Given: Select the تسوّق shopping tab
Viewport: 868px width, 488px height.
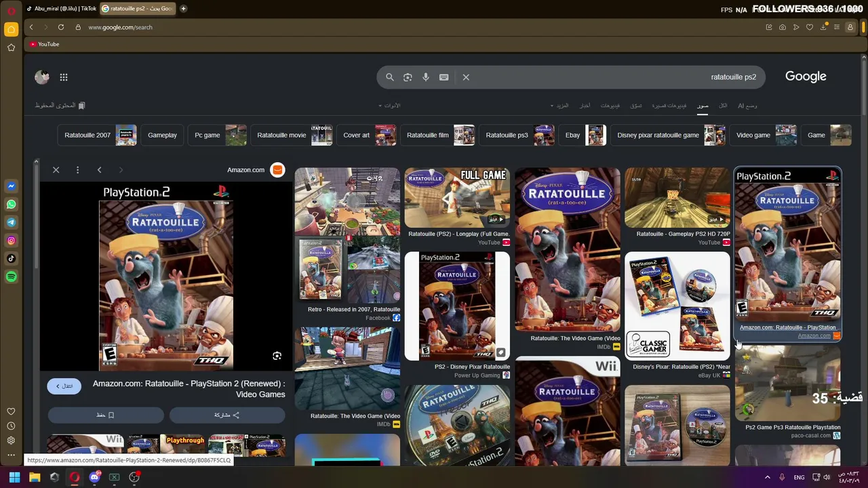Looking at the screenshot, I should coord(636,106).
